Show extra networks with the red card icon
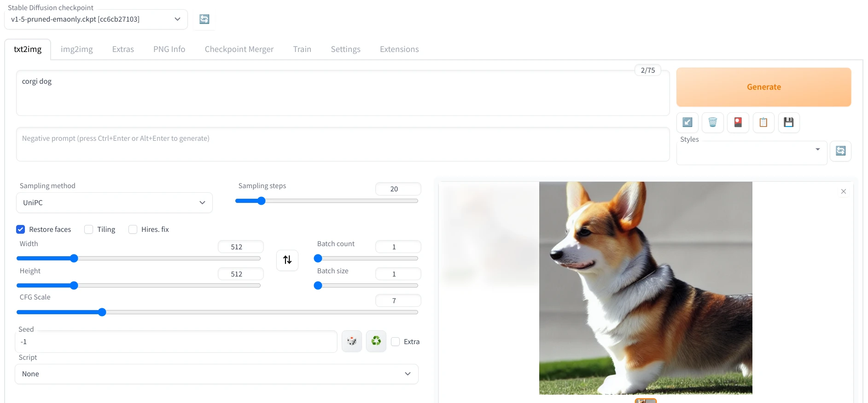Screen dimensions: 868x403 click(738, 122)
